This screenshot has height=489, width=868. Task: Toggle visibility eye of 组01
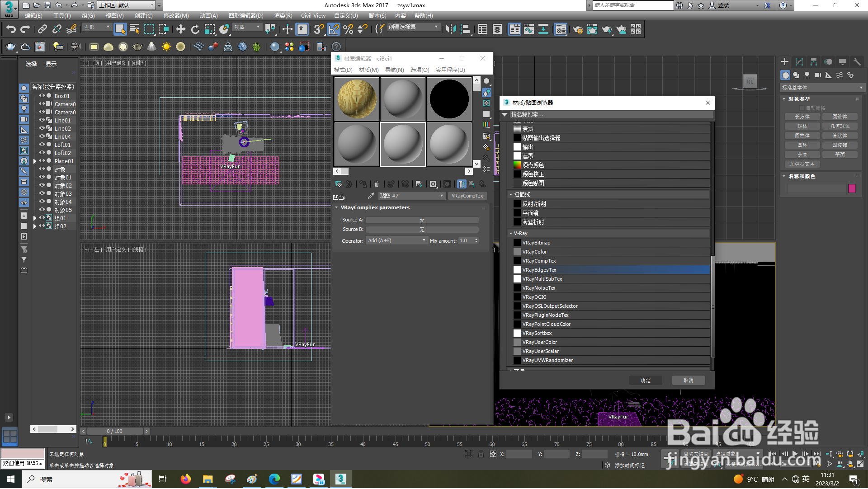42,218
